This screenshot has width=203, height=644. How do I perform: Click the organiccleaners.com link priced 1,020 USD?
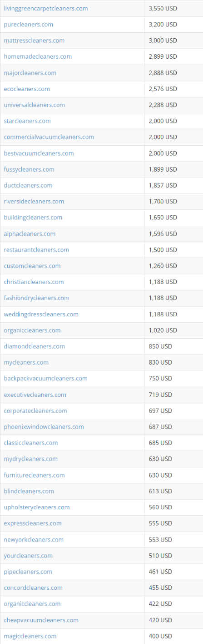32,330
